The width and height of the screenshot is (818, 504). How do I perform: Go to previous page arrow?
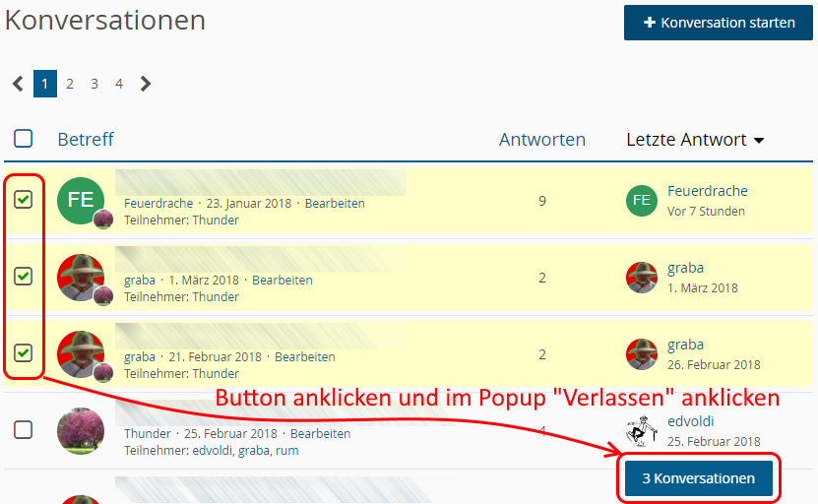point(19,84)
